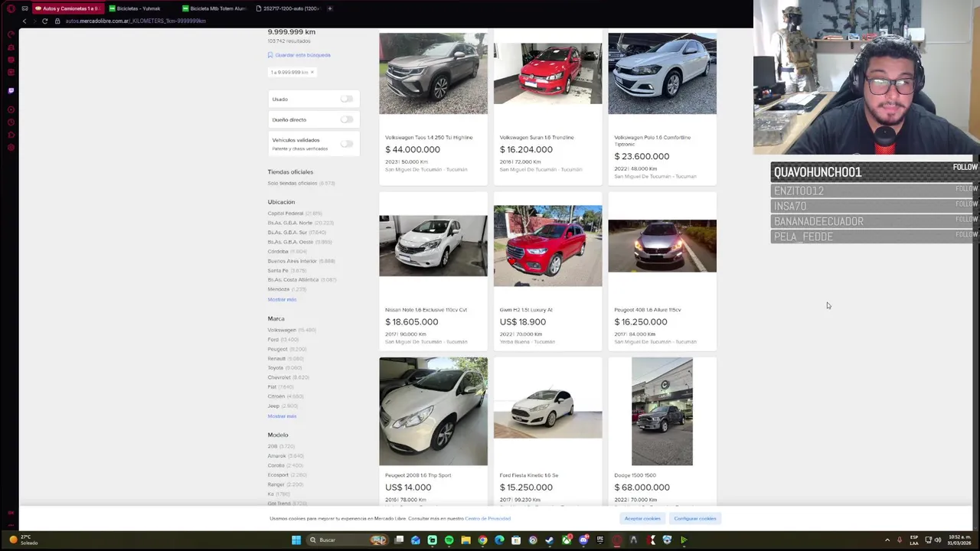Viewport: 980px width, 551px height.
Task: Switch to Opera GX on the taskbar
Action: [x=617, y=540]
